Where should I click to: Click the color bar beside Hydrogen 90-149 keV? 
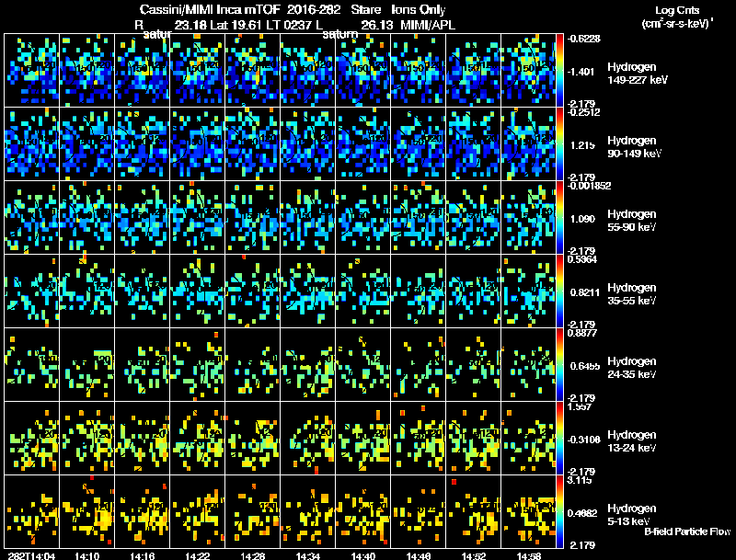(559, 144)
